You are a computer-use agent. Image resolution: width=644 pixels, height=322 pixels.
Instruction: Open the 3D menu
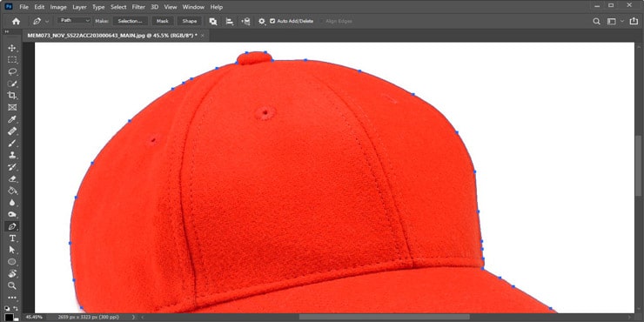point(154,7)
